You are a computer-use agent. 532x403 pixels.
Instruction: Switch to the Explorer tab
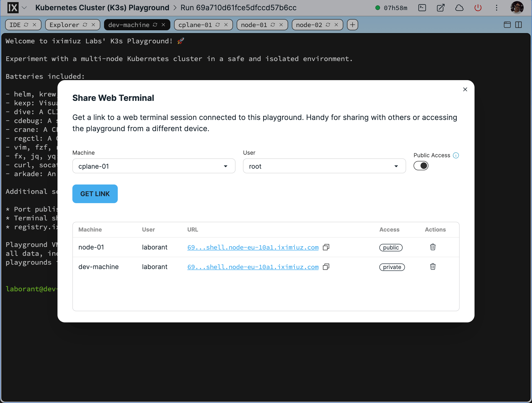click(64, 24)
